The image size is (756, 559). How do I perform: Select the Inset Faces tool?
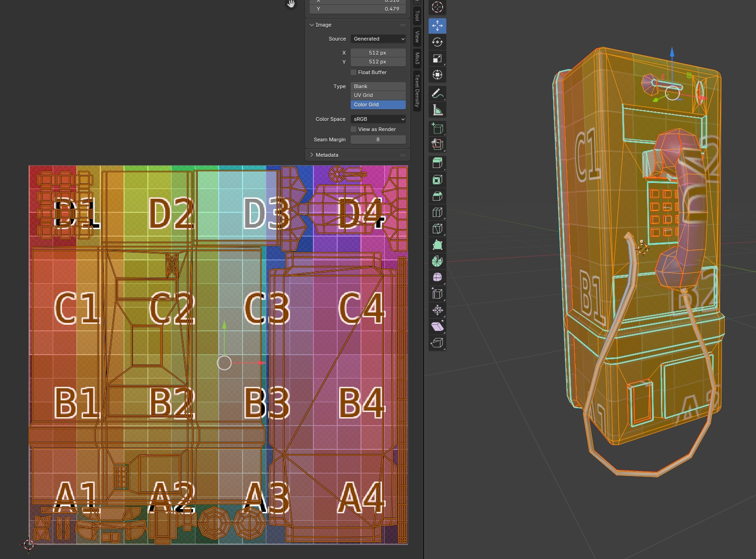[437, 180]
